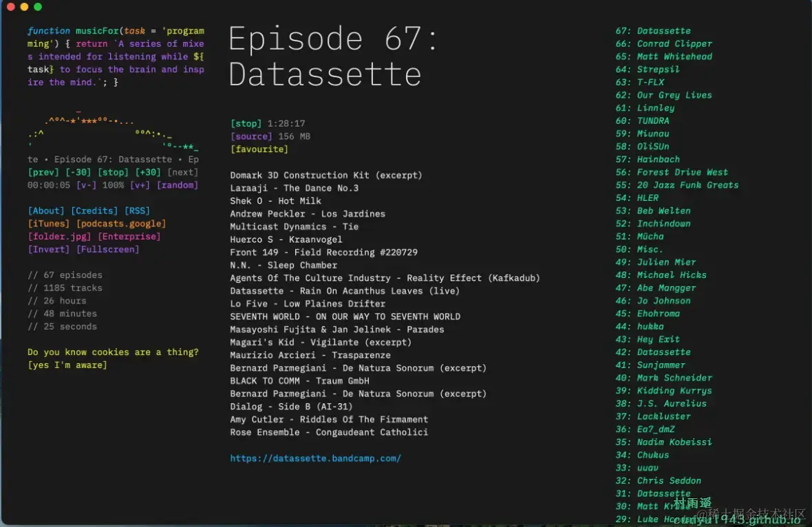Play a [random] episode
This screenshot has height=527, width=812.
(x=177, y=185)
